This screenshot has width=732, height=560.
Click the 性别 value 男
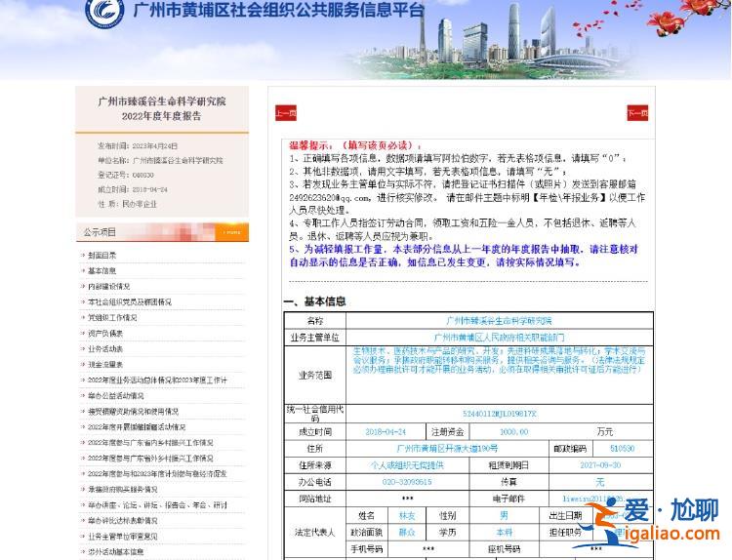[x=504, y=516]
